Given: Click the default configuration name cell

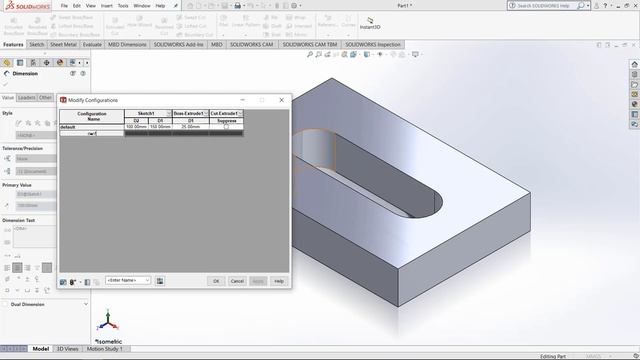Looking at the screenshot, I should point(92,127).
